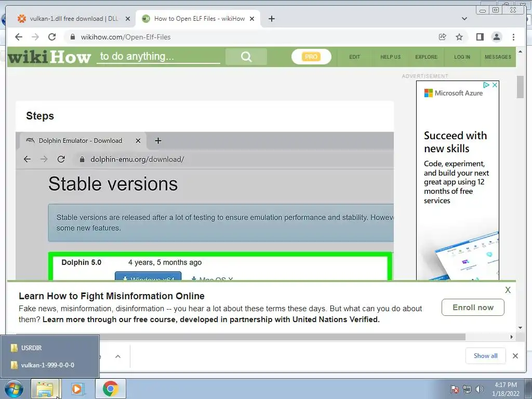Click wikiHow magnifier search button
Viewport: 532px width, 399px height.
pos(246,57)
